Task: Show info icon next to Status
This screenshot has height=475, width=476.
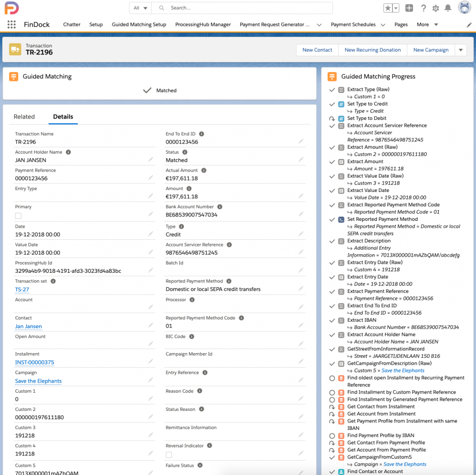Action: click(x=185, y=152)
